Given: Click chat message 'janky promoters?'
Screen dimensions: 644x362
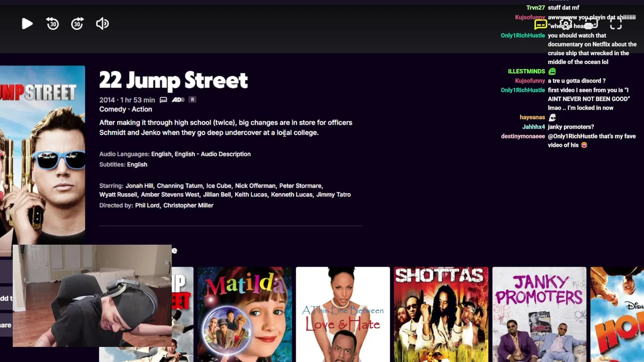Looking at the screenshot, I should 571,127.
